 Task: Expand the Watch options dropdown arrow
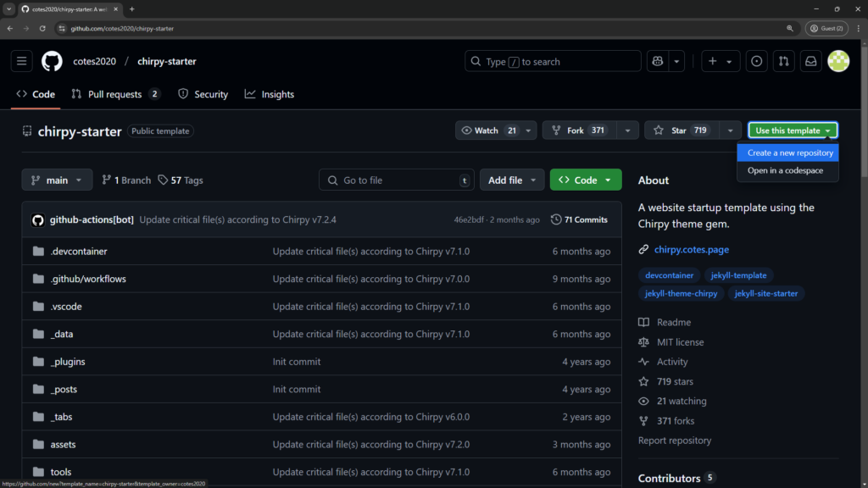(529, 130)
